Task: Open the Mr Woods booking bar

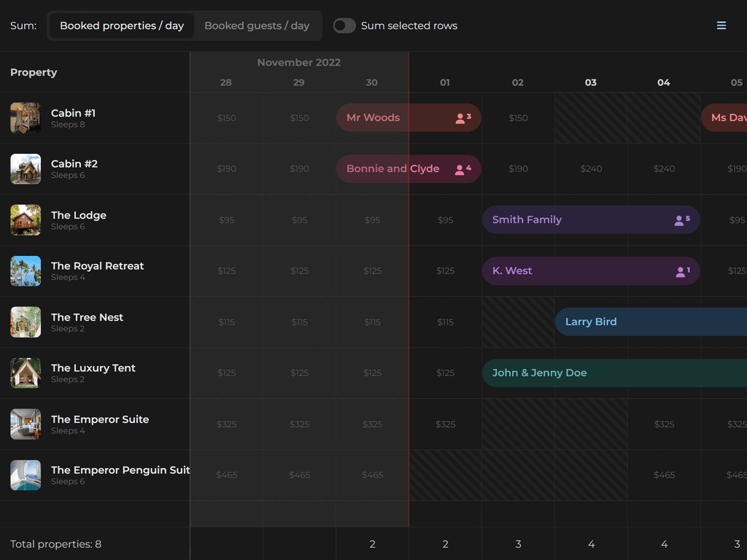Action: 409,117
